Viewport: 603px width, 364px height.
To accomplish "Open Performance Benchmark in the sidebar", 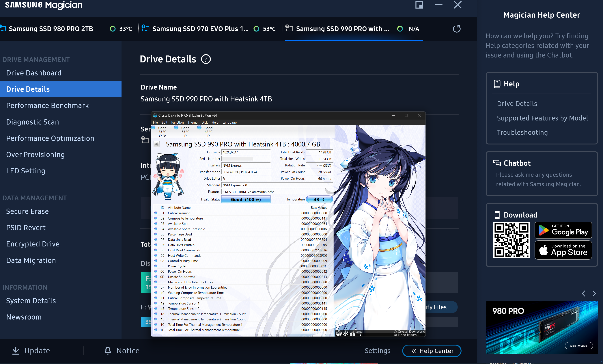I will pos(47,105).
